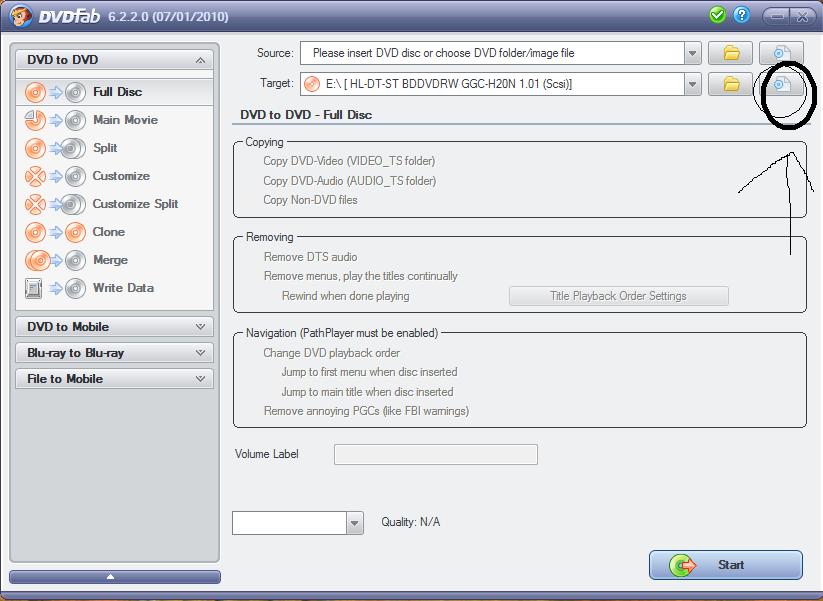The image size is (823, 601).
Task: Toggle Copy DVD-Video (VIDEO_TS folder) option
Action: coord(349,161)
